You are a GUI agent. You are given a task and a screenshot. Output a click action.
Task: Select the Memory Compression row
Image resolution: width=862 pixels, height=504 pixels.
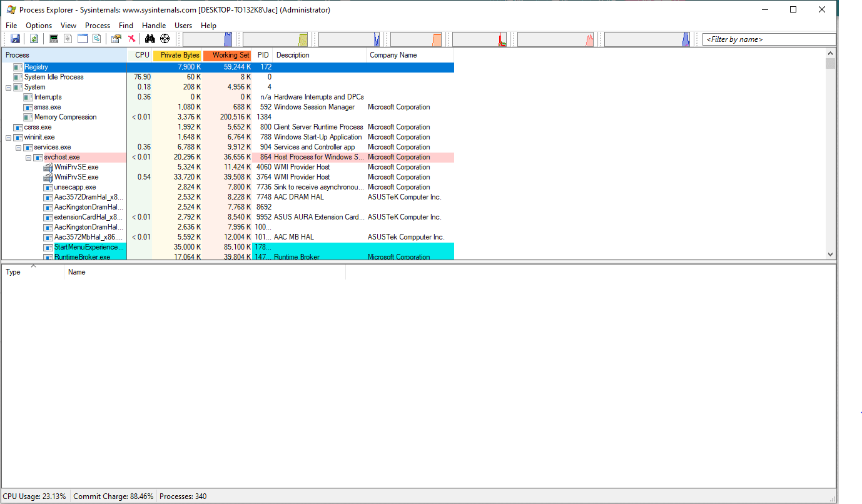point(228,117)
